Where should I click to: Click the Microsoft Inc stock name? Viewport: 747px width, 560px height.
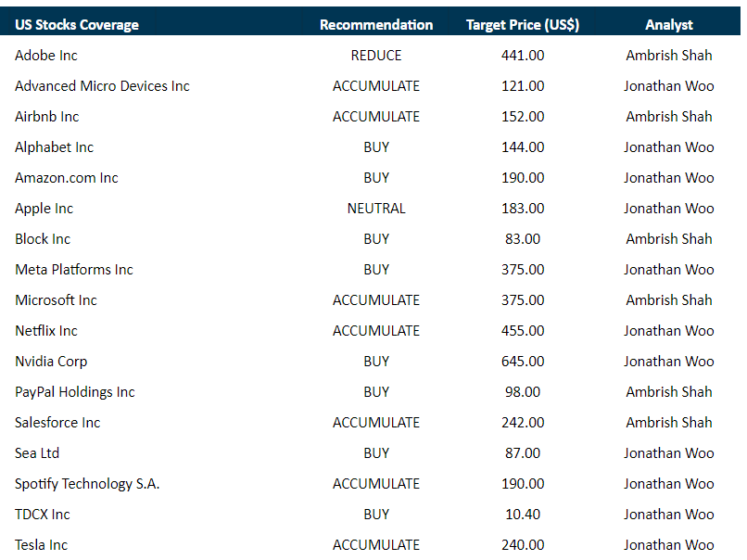56,300
